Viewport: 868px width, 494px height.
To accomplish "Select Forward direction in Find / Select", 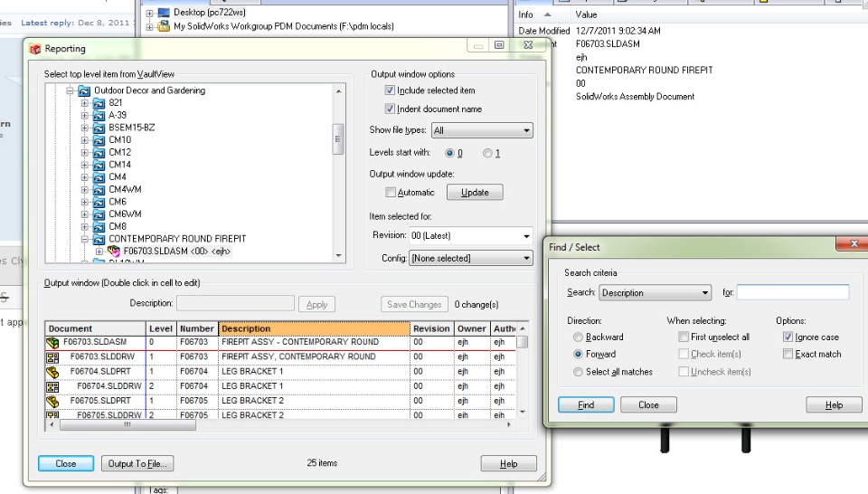I will point(578,354).
